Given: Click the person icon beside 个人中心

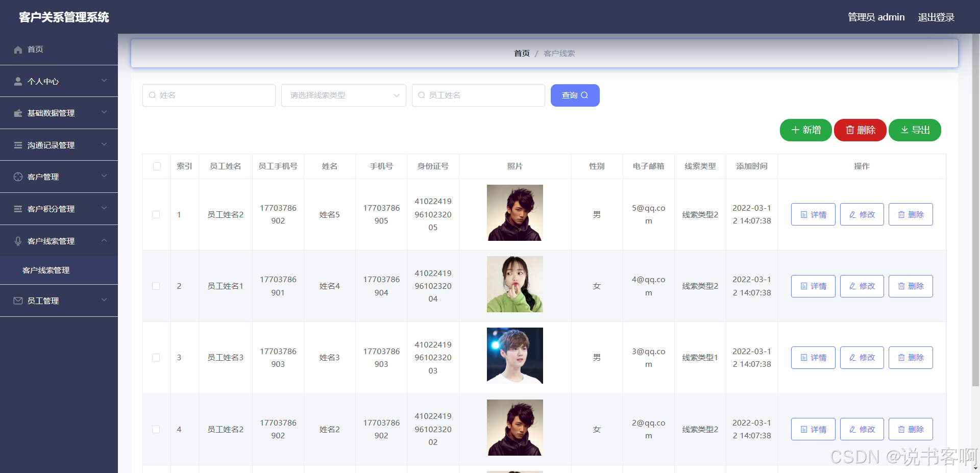Looking at the screenshot, I should (18, 81).
